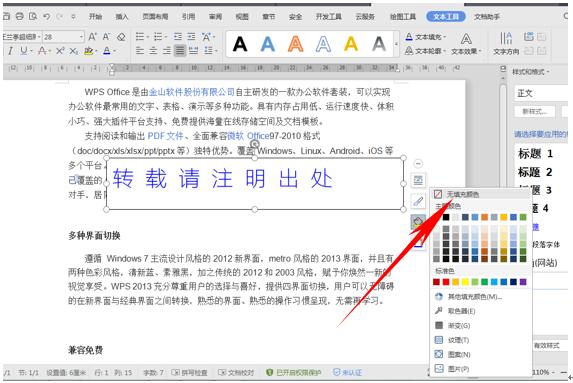Viewport: 573px width, 383px height.
Task: Switch to the 插入 ribbon tab
Action: 122,17
